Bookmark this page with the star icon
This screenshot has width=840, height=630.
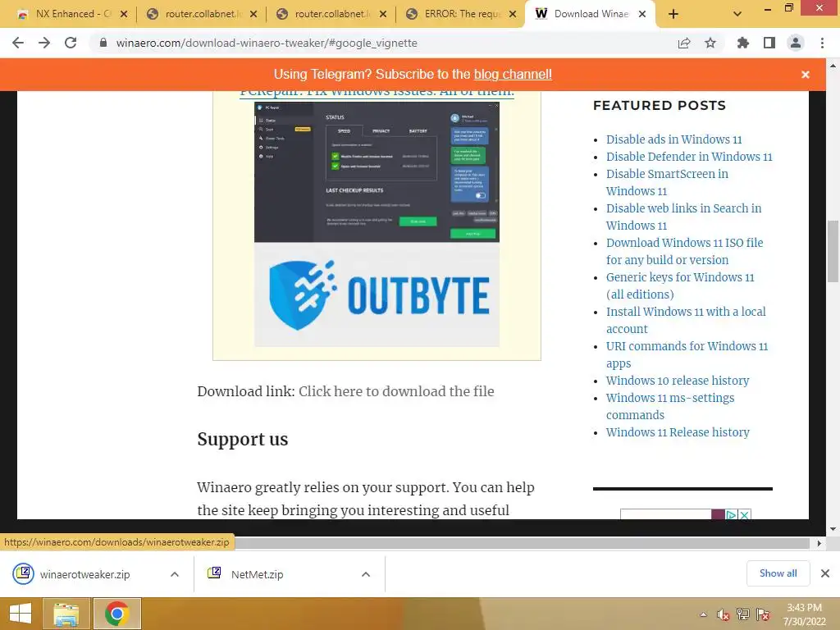[x=710, y=43]
